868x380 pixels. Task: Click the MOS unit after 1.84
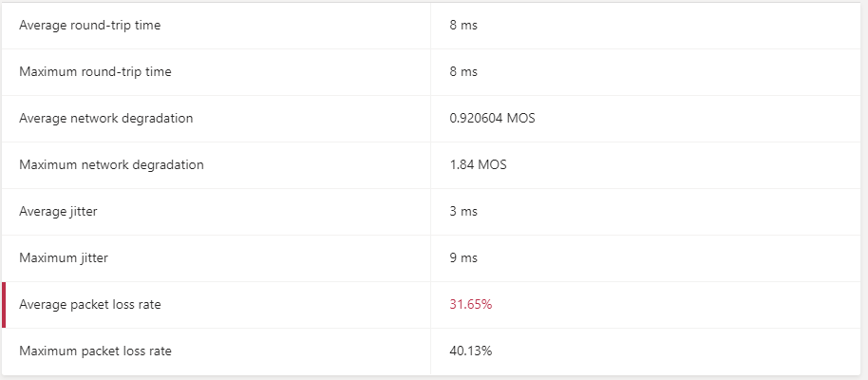point(492,165)
